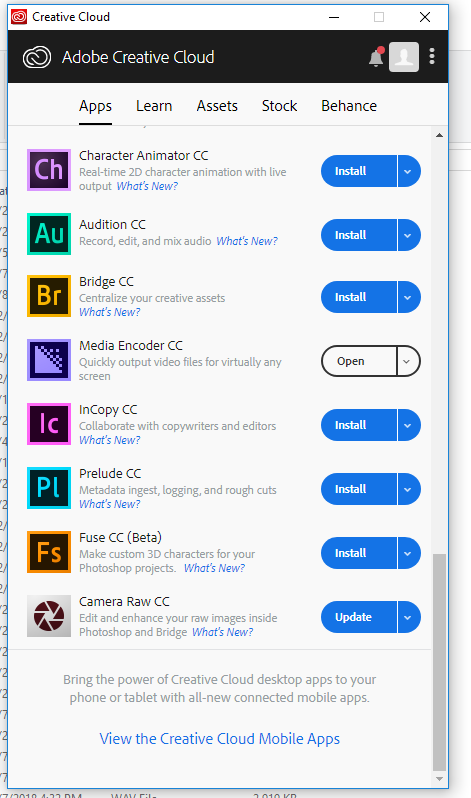Viewport: 471px width, 798px height.
Task: Update Camera Raw CC
Action: [358, 617]
